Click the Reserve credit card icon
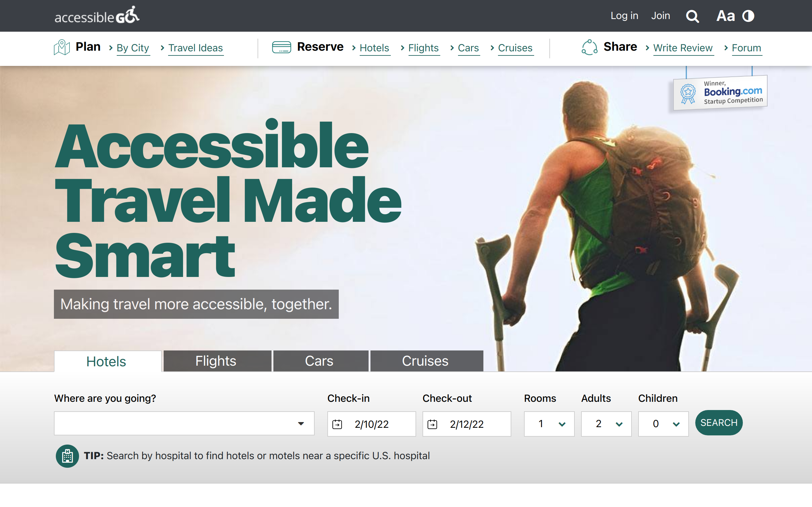This screenshot has width=812, height=507. tap(281, 47)
